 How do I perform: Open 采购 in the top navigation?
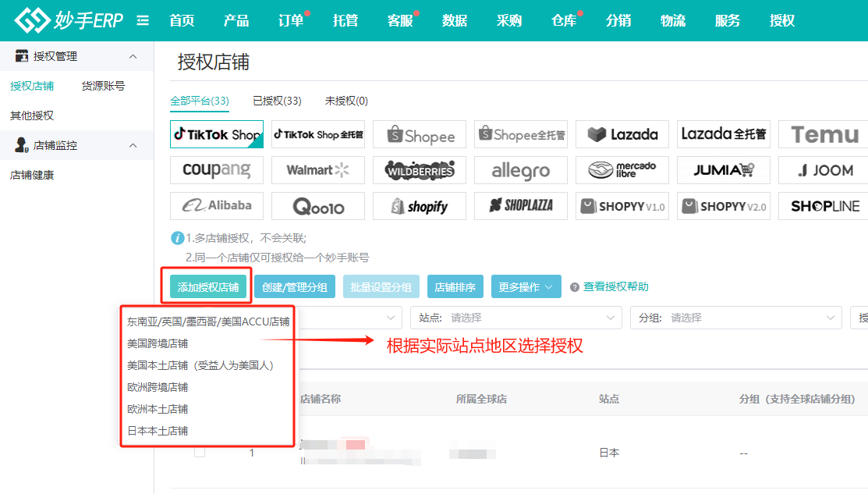pyautogui.click(x=509, y=20)
